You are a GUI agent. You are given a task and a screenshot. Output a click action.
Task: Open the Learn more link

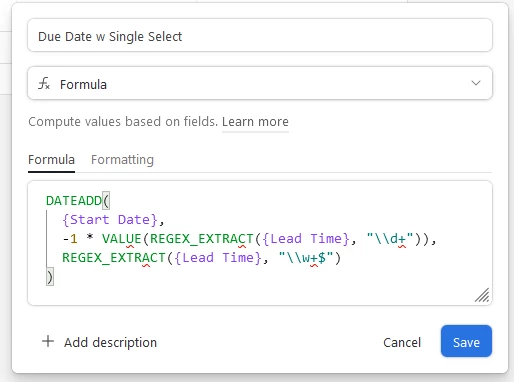(255, 122)
